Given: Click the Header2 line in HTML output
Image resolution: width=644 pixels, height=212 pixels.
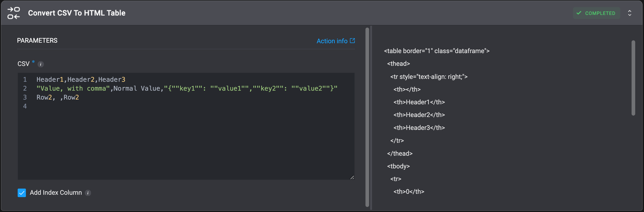Looking at the screenshot, I should [419, 115].
